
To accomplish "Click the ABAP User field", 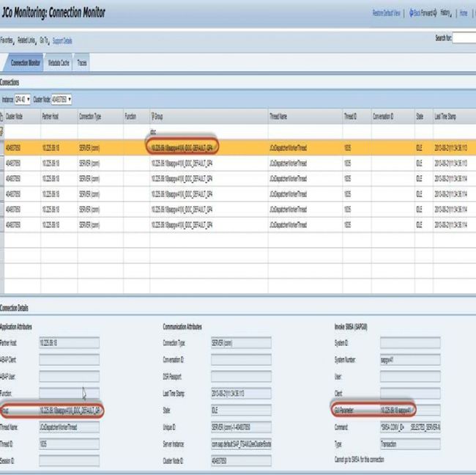I will point(70,377).
